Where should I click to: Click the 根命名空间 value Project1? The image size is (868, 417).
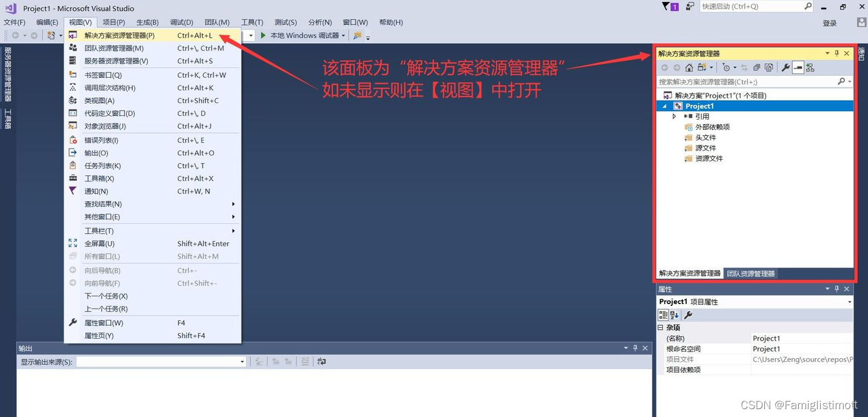(x=766, y=349)
